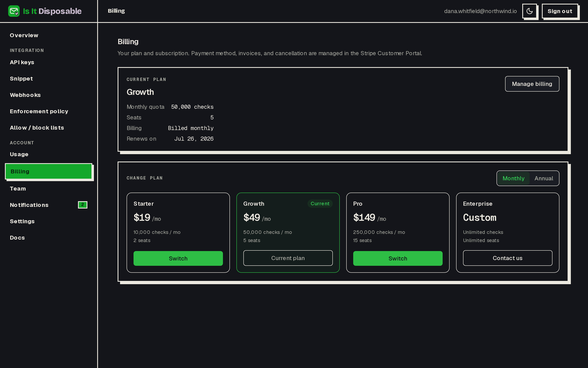Click the 250,000 checks / mo text

379,232
